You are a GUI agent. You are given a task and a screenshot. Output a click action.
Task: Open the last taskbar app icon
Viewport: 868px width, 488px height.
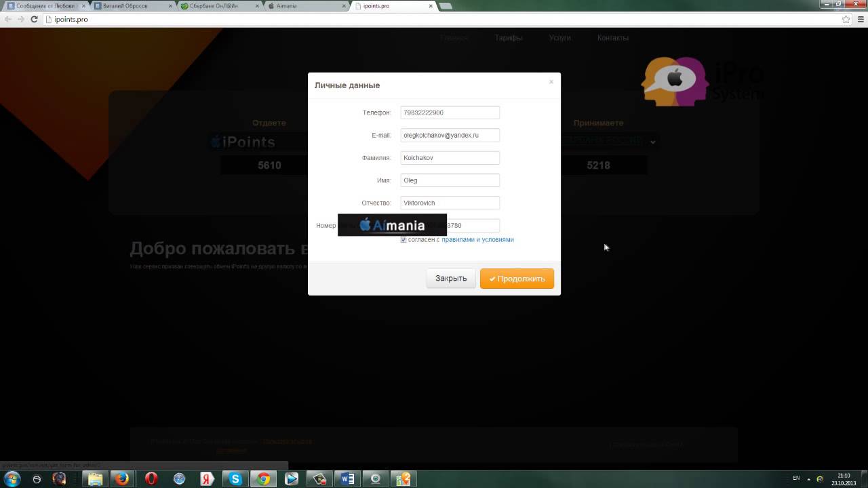pyautogui.click(x=403, y=479)
